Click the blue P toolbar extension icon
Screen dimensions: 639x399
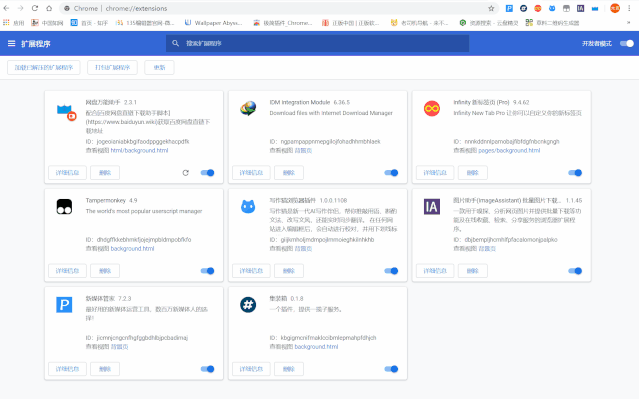tap(509, 8)
